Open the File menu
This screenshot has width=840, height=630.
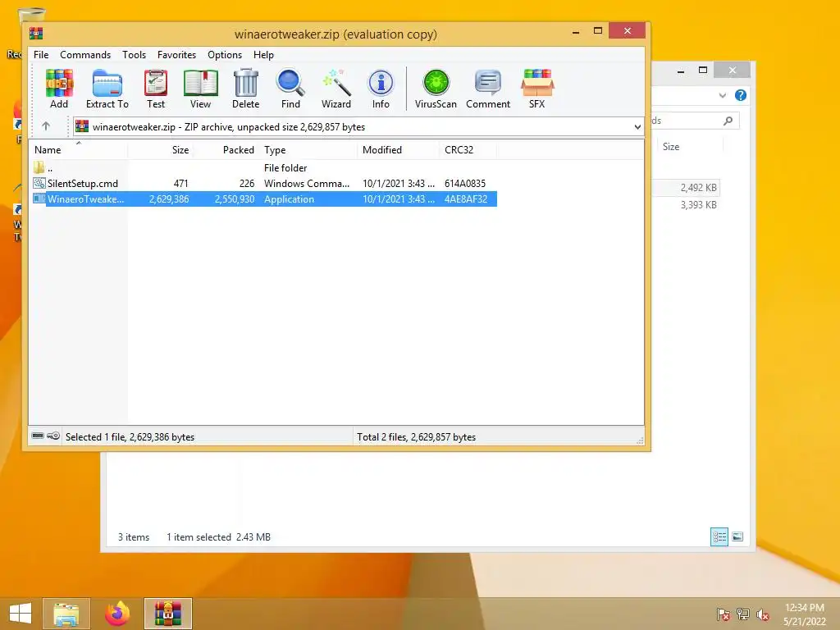coord(41,55)
